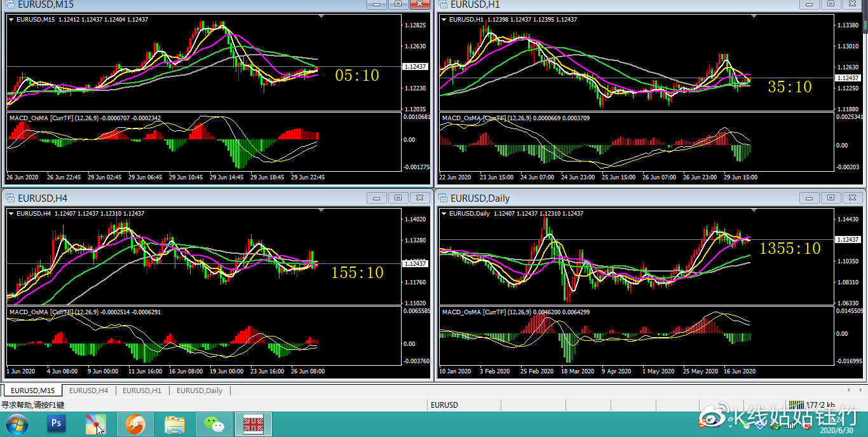The width and height of the screenshot is (868, 437).
Task: Select the yellow 155:10 label on H4 chart
Action: [x=357, y=273]
